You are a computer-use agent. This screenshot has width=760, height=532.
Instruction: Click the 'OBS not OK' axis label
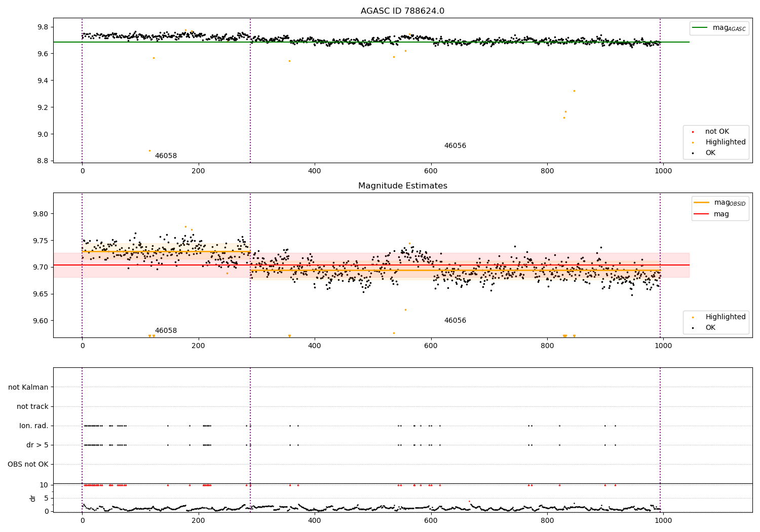pyautogui.click(x=28, y=464)
